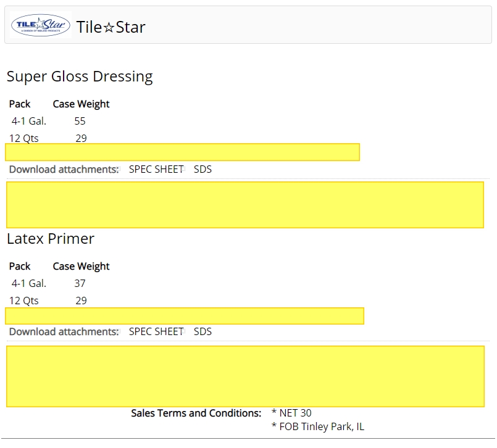Download the Super Gloss Dressing SDS

pyautogui.click(x=203, y=170)
